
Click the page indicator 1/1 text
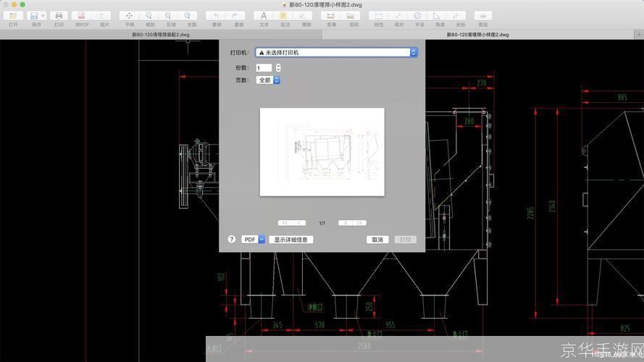coord(322,223)
